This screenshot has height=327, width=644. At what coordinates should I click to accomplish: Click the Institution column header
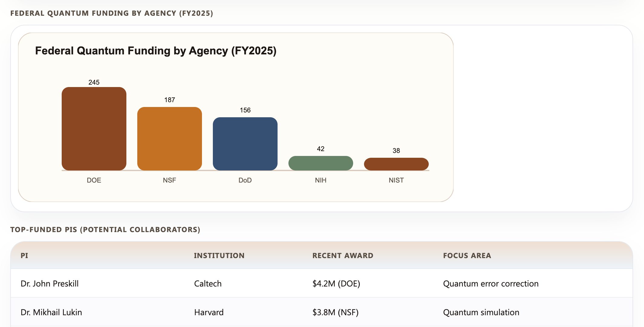[x=219, y=255]
